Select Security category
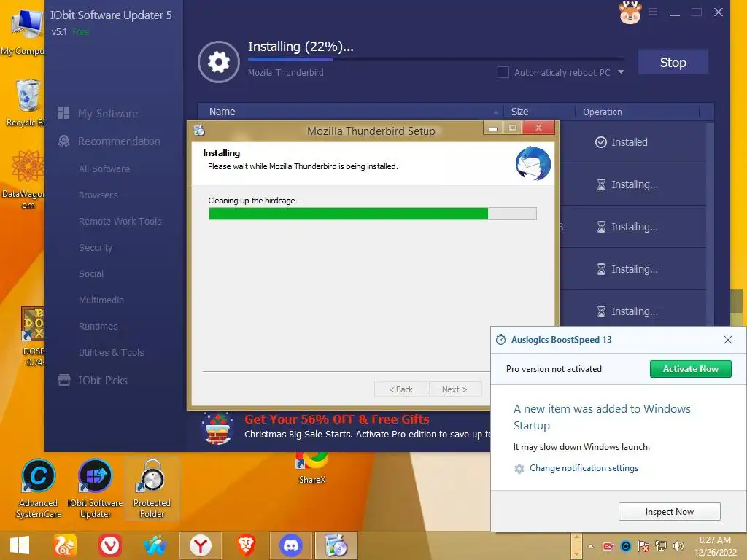The image size is (747, 560). [x=96, y=248]
